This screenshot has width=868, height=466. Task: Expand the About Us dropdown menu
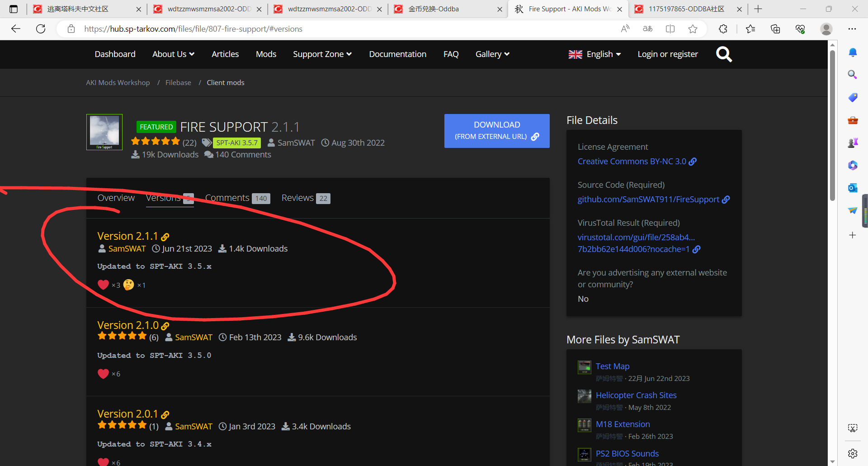click(173, 54)
